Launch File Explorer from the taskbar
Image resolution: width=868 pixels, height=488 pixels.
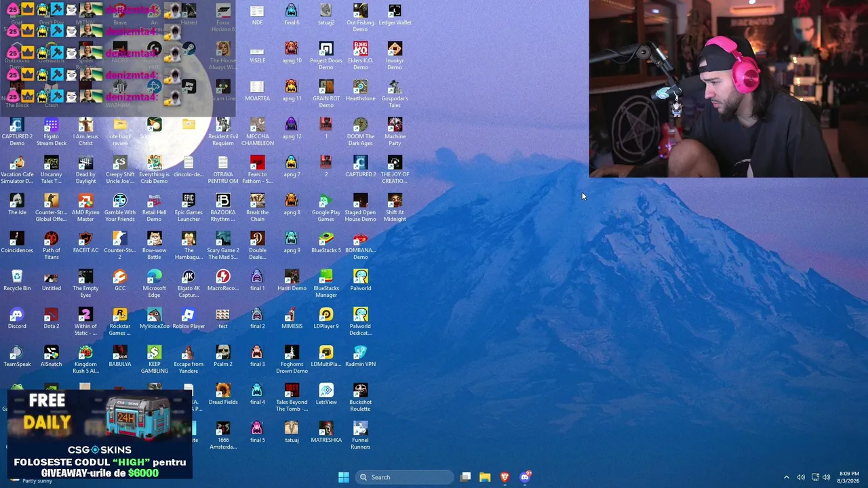pyautogui.click(x=485, y=477)
